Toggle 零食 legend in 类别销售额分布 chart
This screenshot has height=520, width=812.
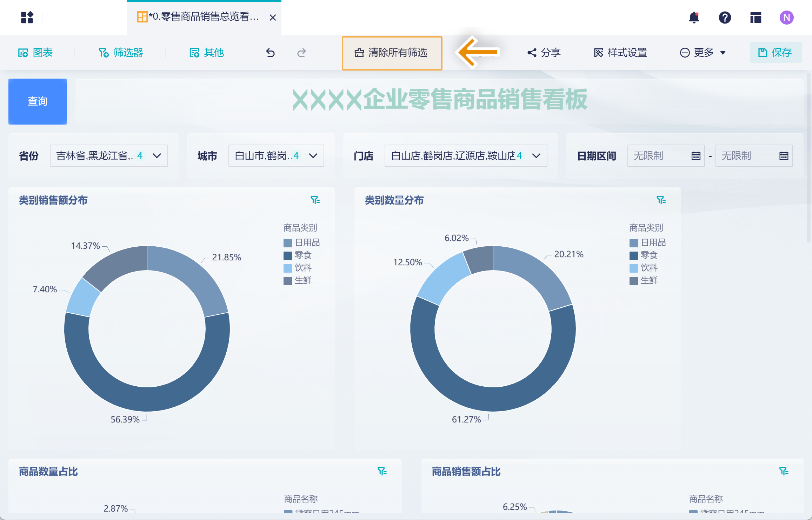point(298,255)
